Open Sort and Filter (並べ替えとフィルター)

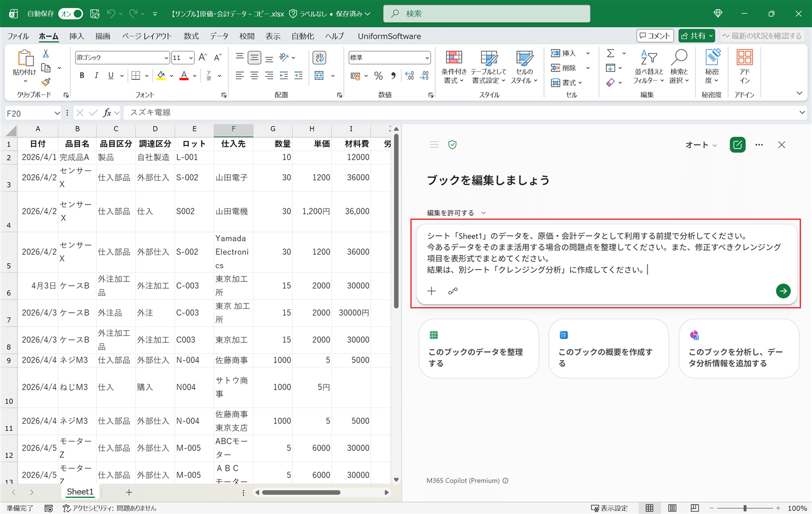[649, 67]
